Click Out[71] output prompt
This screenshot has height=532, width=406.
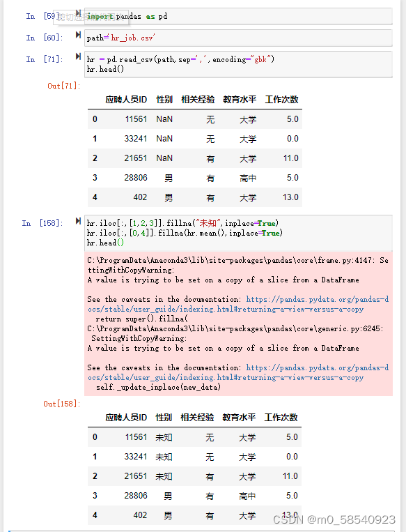click(64, 86)
